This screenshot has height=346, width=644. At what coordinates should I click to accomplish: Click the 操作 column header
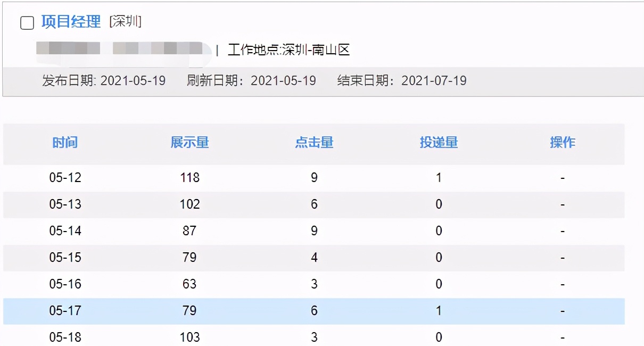tap(563, 143)
